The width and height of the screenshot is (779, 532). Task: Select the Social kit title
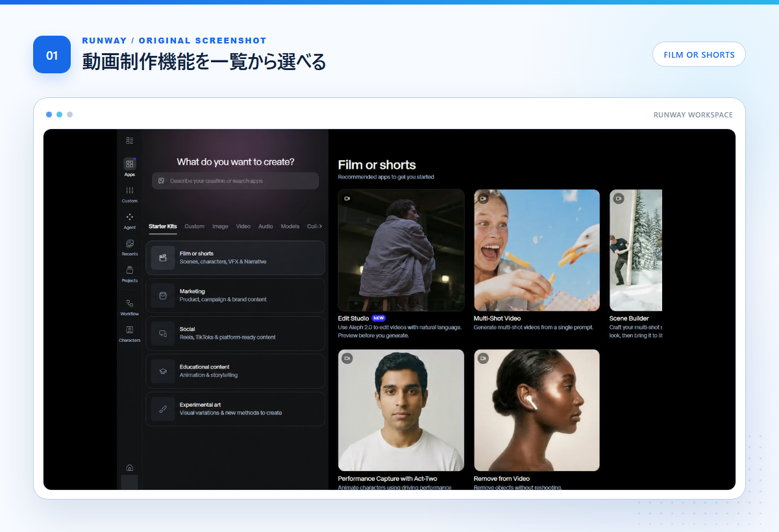tap(187, 329)
